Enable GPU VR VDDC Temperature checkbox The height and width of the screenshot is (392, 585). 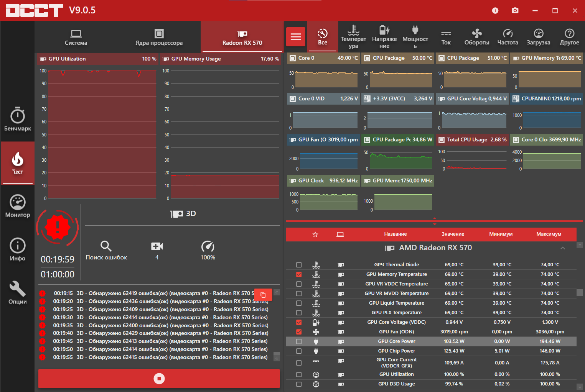click(299, 284)
